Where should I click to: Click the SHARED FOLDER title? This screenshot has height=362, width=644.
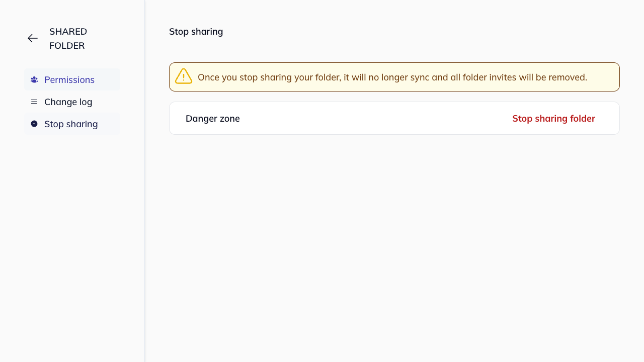click(x=68, y=38)
